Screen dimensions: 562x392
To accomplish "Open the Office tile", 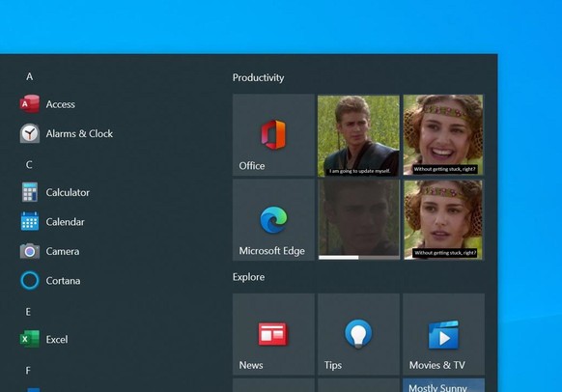I will coord(273,135).
